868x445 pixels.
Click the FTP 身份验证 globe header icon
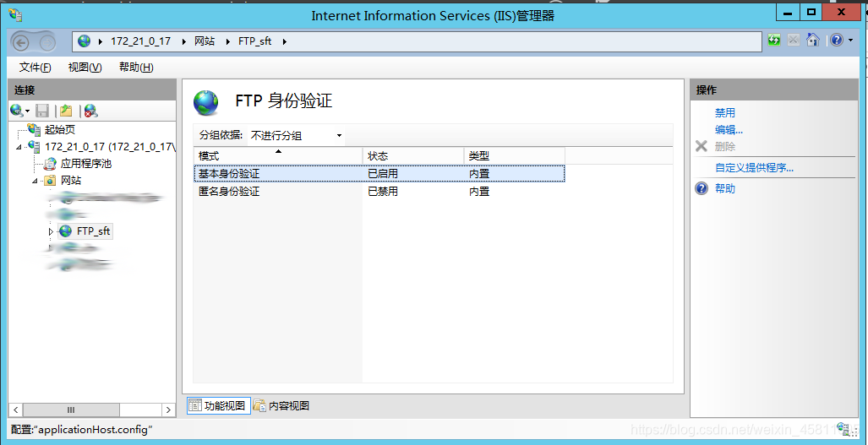click(206, 102)
